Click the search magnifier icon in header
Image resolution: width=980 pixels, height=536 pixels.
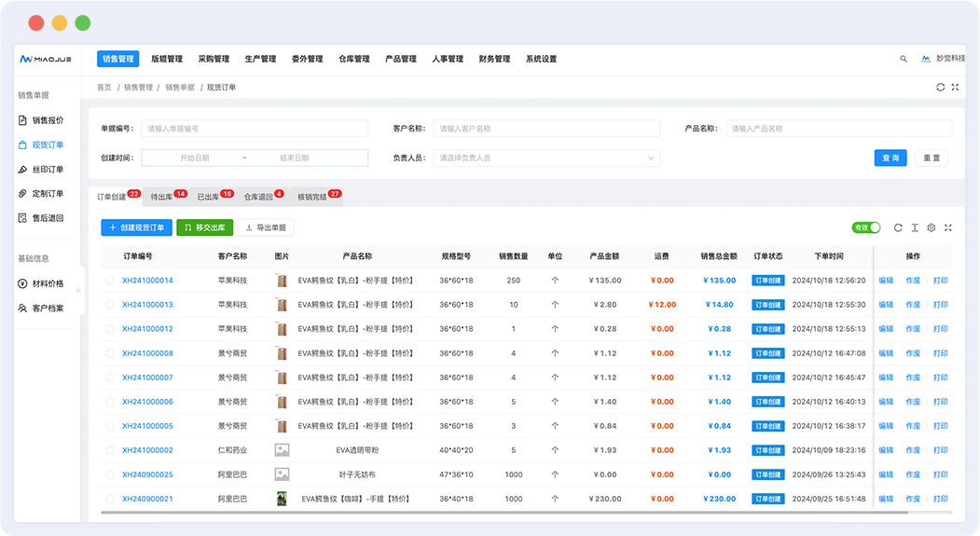[x=904, y=59]
